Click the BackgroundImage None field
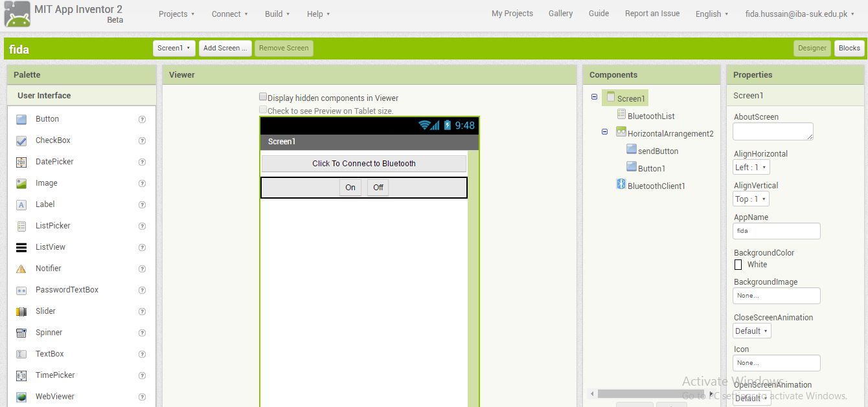 coord(777,295)
